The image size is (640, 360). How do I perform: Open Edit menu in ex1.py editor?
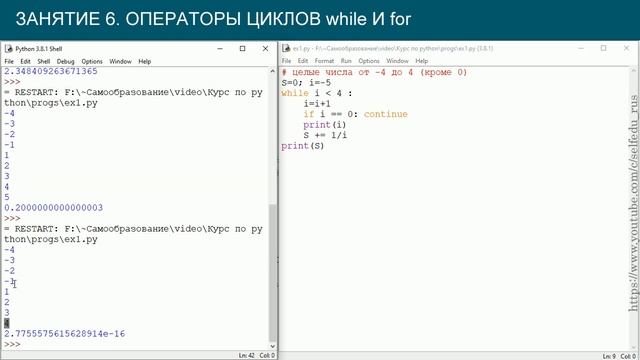pyautogui.click(x=303, y=61)
